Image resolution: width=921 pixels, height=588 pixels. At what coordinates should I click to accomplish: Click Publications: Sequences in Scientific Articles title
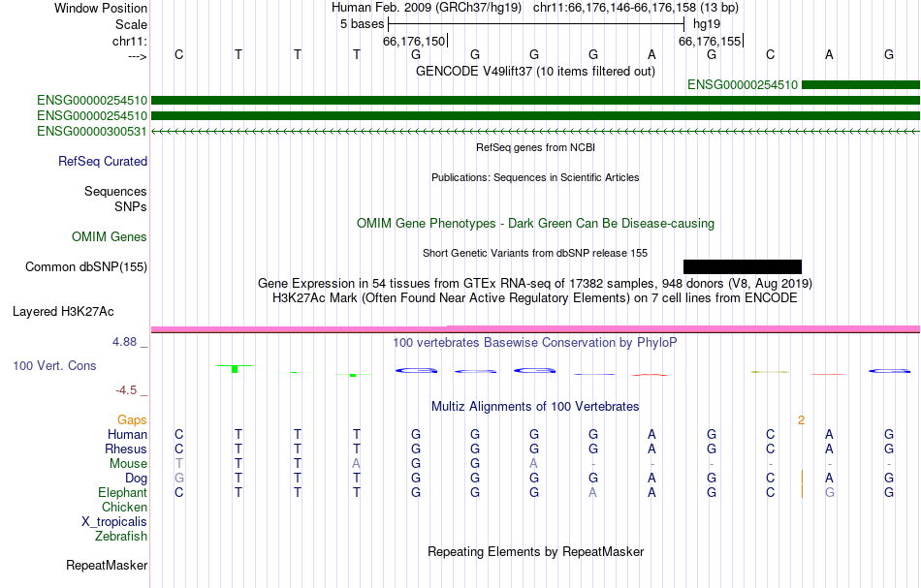535,177
